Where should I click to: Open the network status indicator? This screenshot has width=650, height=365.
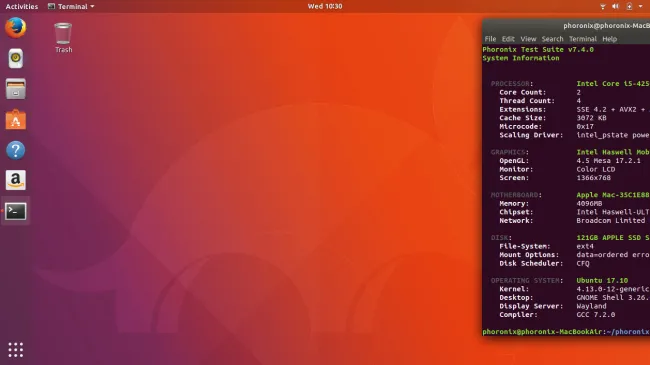tap(603, 6)
